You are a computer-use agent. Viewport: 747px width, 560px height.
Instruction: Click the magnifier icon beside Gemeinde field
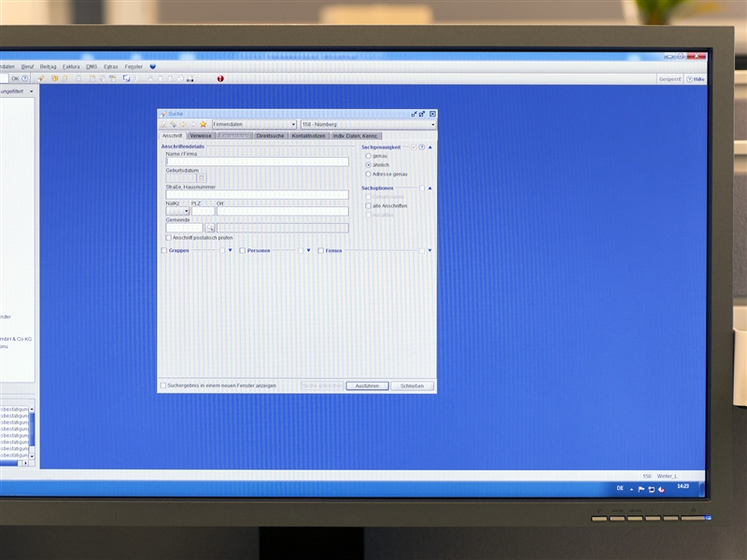pyautogui.click(x=210, y=228)
